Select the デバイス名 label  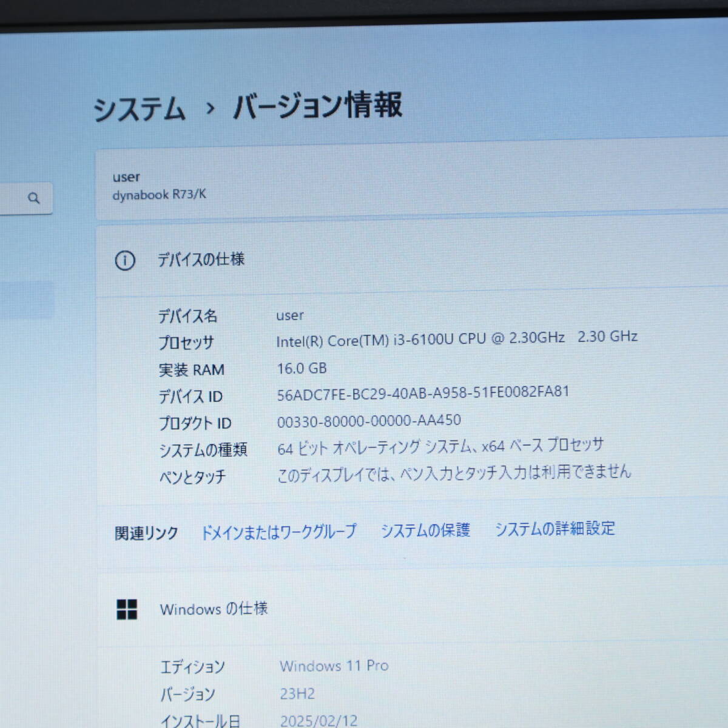[187, 316]
